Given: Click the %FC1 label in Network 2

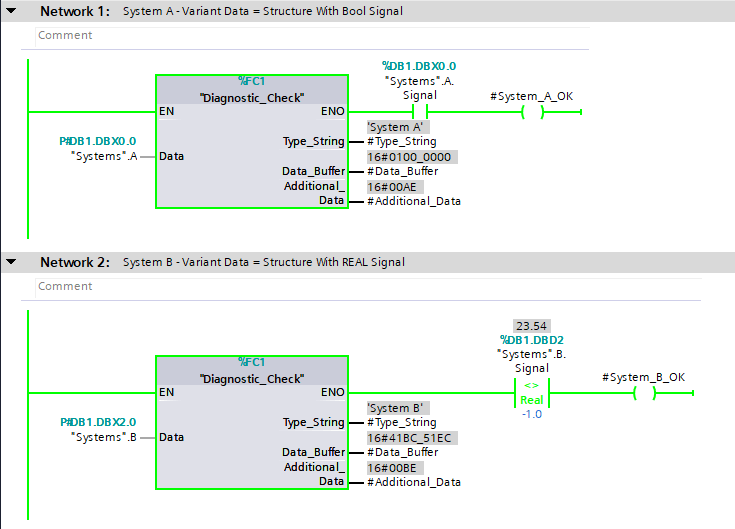Looking at the screenshot, I should click(x=252, y=362).
